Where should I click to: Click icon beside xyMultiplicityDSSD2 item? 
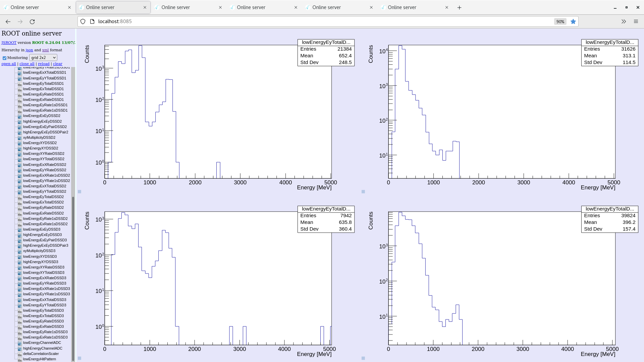pos(20,138)
